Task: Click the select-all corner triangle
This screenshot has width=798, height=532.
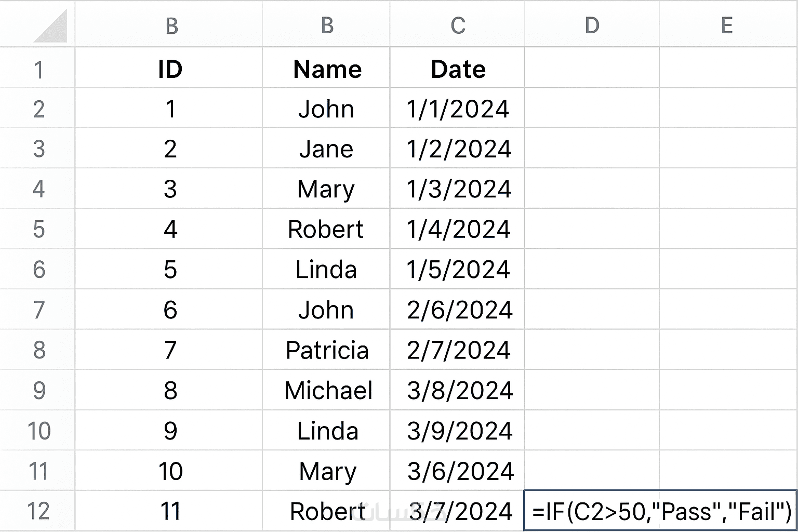Action: pos(51,27)
